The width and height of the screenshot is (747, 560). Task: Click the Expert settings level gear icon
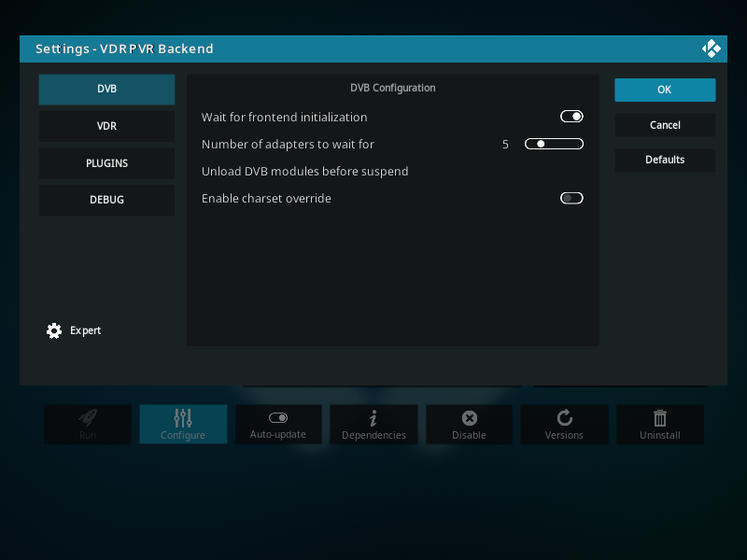(54, 330)
